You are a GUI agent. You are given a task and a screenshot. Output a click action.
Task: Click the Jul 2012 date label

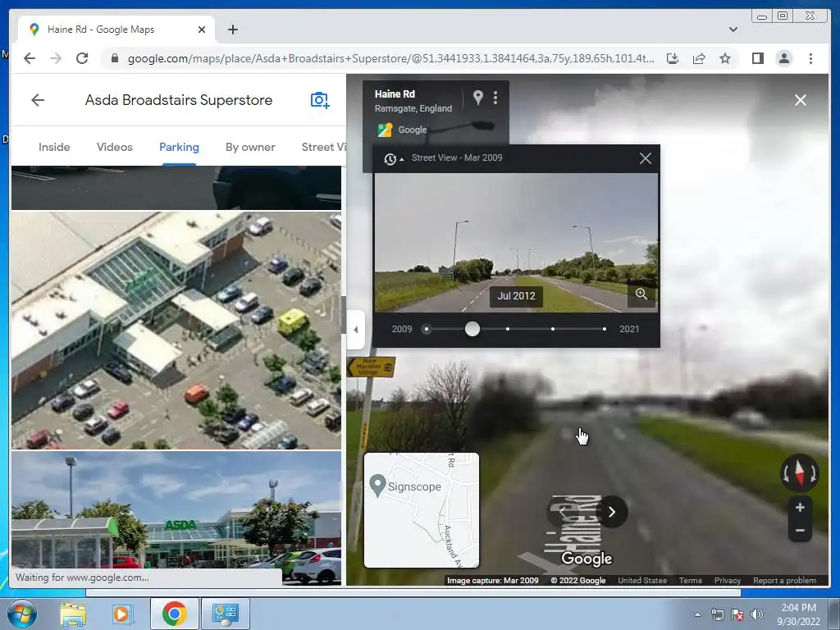click(x=516, y=295)
